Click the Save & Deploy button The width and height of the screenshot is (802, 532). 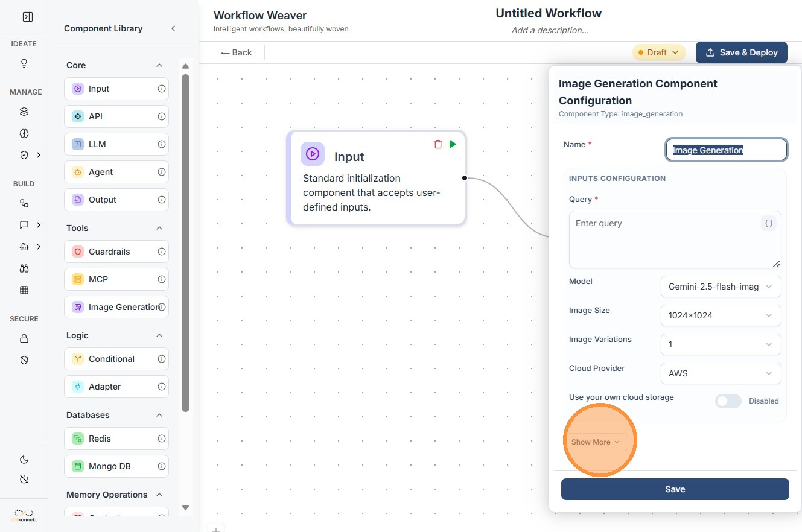pos(741,52)
